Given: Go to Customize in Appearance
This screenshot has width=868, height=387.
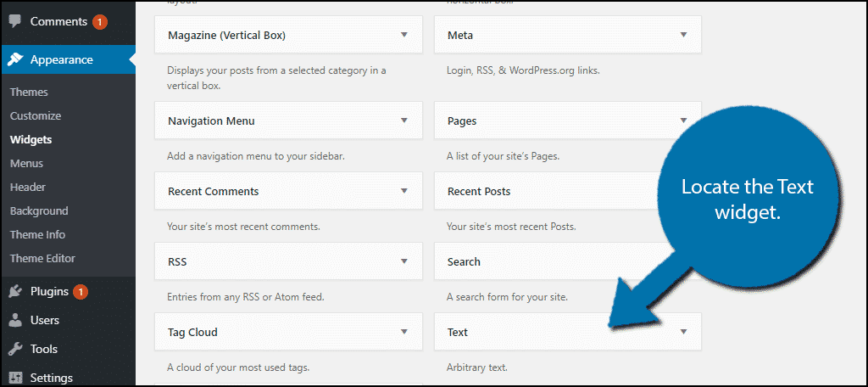Looking at the screenshot, I should 36,115.
